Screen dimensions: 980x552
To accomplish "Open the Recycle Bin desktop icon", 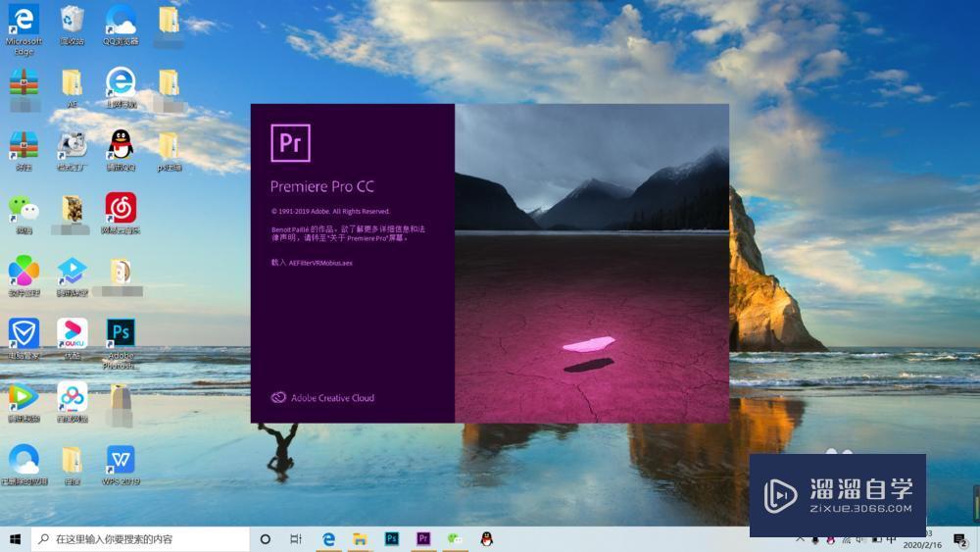I will [x=72, y=20].
